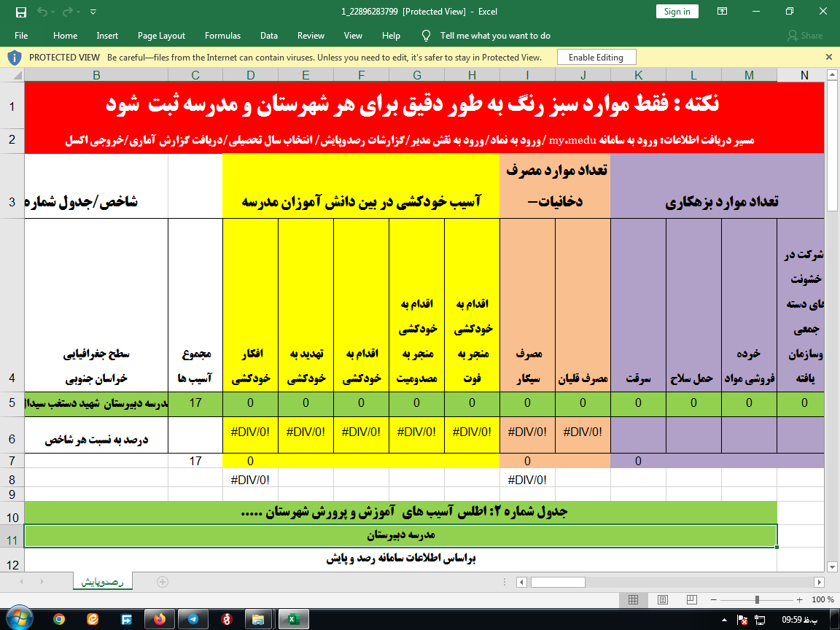The width and height of the screenshot is (840, 630).
Task: Open Customize Quick Access Toolbar dropdown
Action: [92, 12]
